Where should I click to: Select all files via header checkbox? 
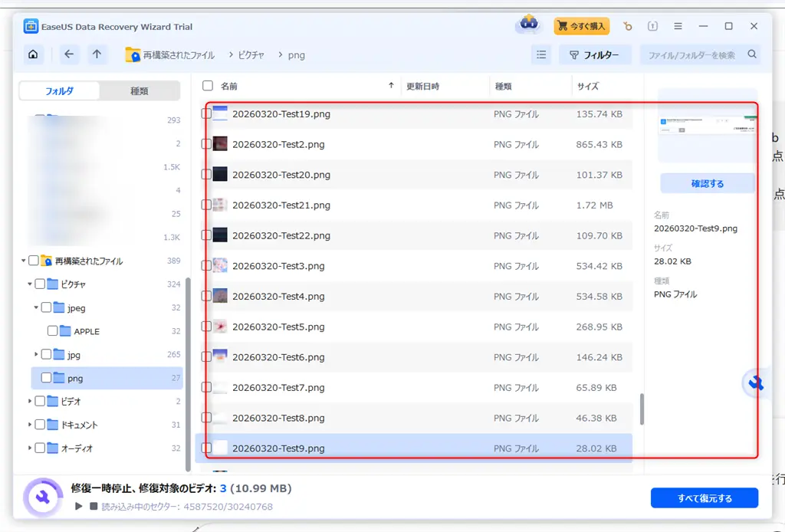(x=206, y=86)
